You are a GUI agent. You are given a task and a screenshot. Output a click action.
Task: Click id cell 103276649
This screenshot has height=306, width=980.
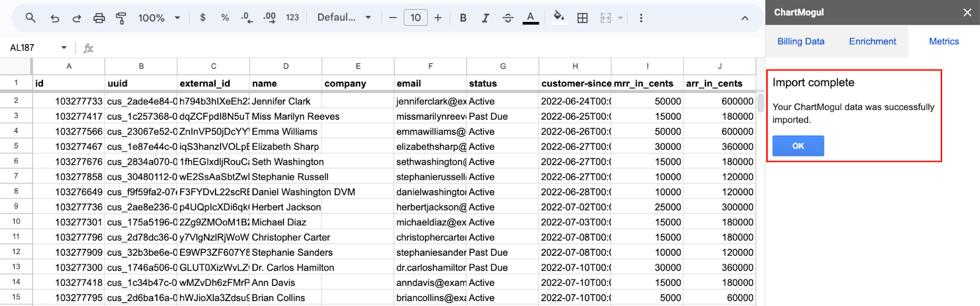point(69,192)
